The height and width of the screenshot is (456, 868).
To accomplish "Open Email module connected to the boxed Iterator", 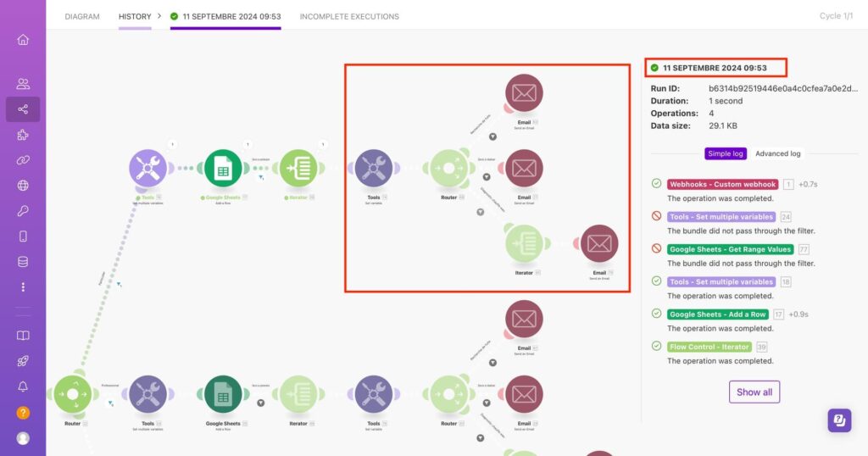I will click(599, 243).
